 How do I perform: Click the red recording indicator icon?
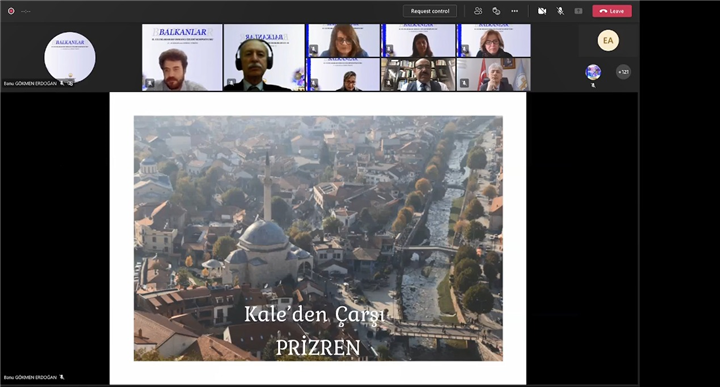(x=11, y=11)
